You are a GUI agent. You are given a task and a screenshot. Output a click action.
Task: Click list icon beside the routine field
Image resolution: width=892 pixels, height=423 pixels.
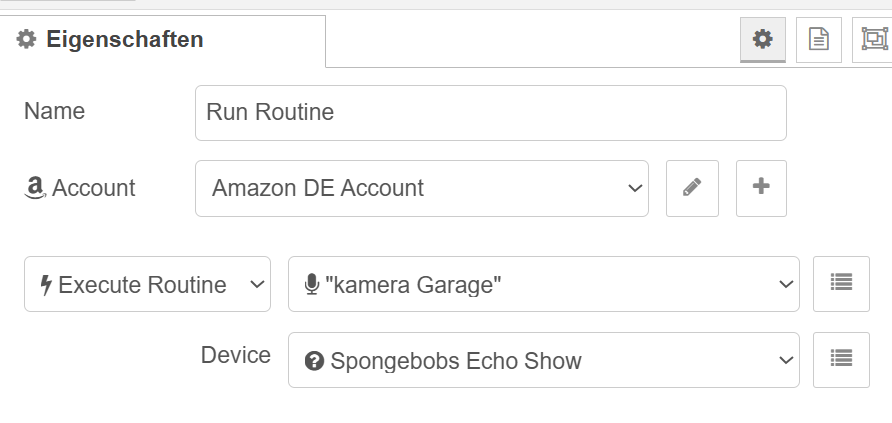point(841,284)
